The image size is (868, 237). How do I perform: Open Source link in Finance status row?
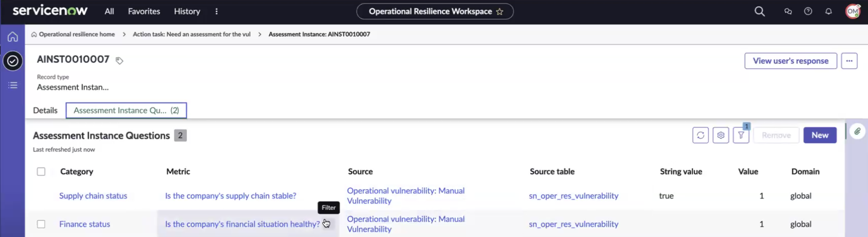406,224
